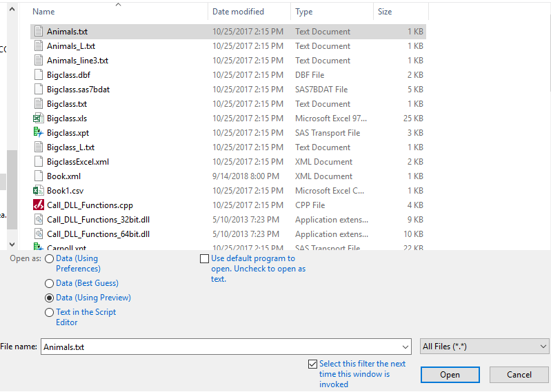The image size is (551, 392).
Task: Open the All Files type filter dropdown
Action: pyautogui.click(x=485, y=347)
